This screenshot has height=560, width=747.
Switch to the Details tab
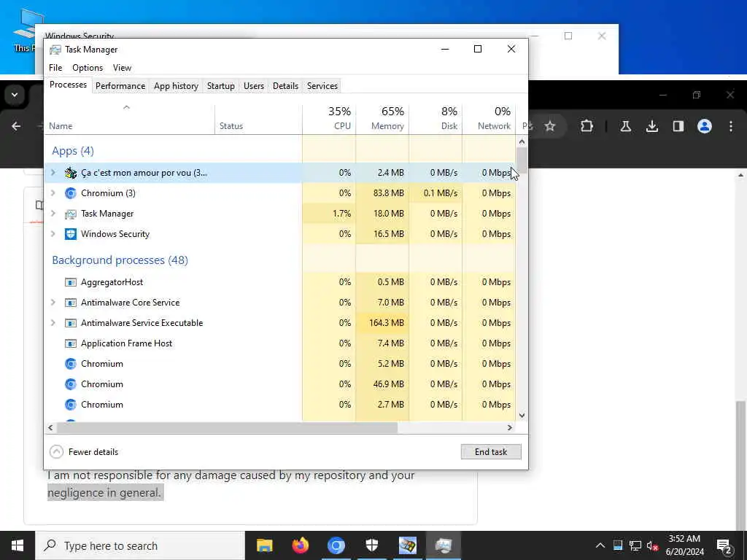(x=285, y=86)
